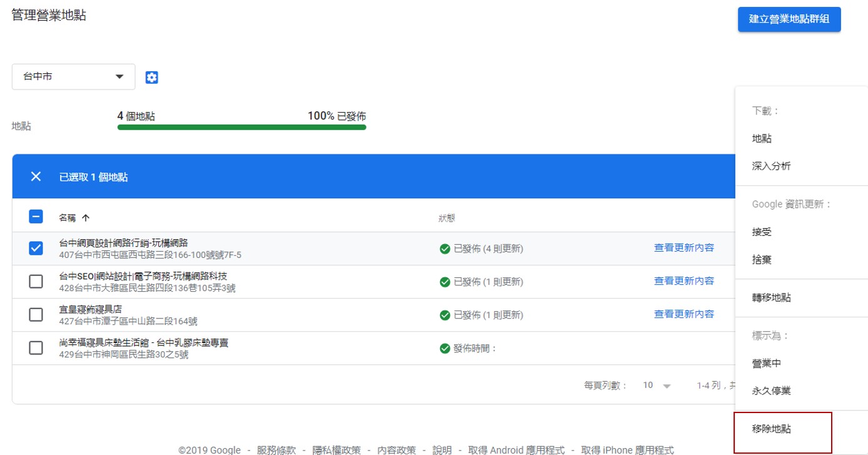Check the 台中SEO|網站設計 row checkbox
The height and width of the screenshot is (455, 868).
(36, 282)
